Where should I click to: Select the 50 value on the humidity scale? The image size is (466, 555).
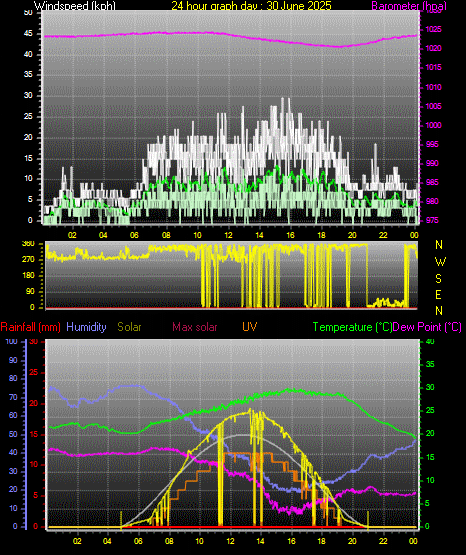13,434
